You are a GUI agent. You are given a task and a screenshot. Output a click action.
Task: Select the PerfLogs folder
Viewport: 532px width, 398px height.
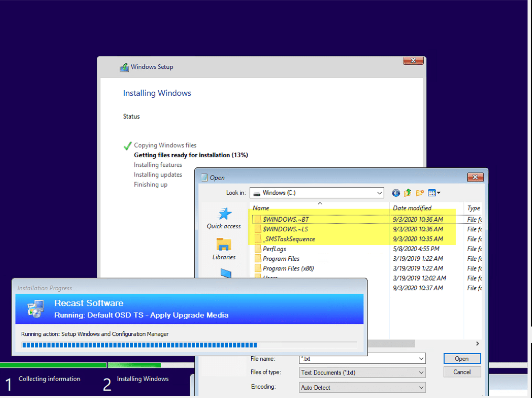tap(274, 248)
